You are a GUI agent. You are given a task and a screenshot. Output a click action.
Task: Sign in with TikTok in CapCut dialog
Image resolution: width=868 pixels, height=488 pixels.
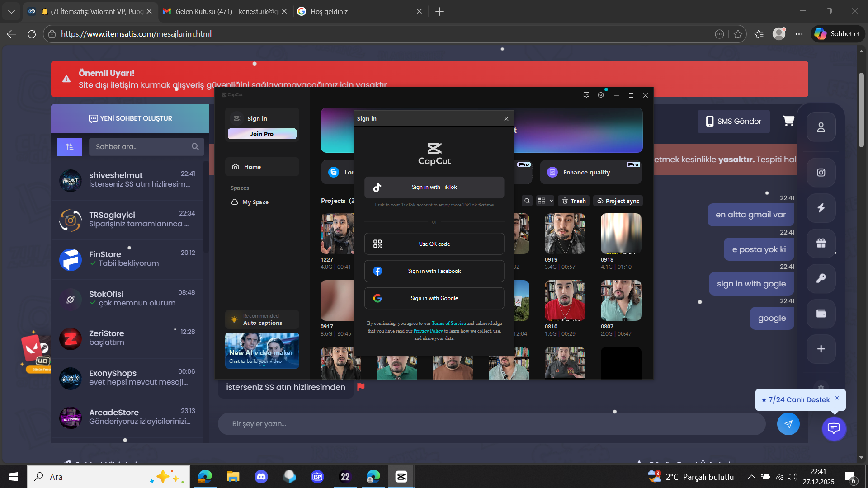[x=434, y=187]
